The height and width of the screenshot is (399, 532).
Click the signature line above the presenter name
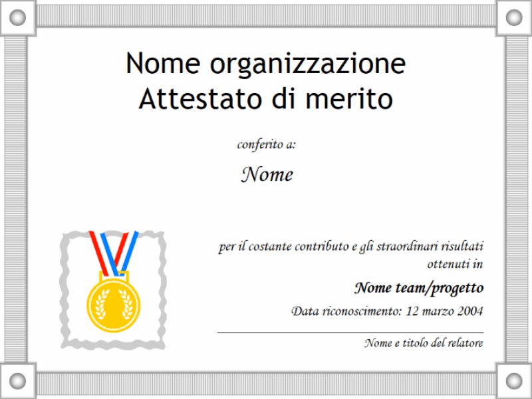tap(350, 332)
